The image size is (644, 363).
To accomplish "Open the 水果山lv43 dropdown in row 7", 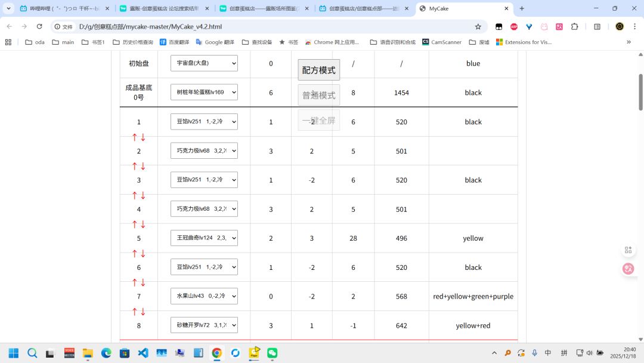I will (x=204, y=296).
